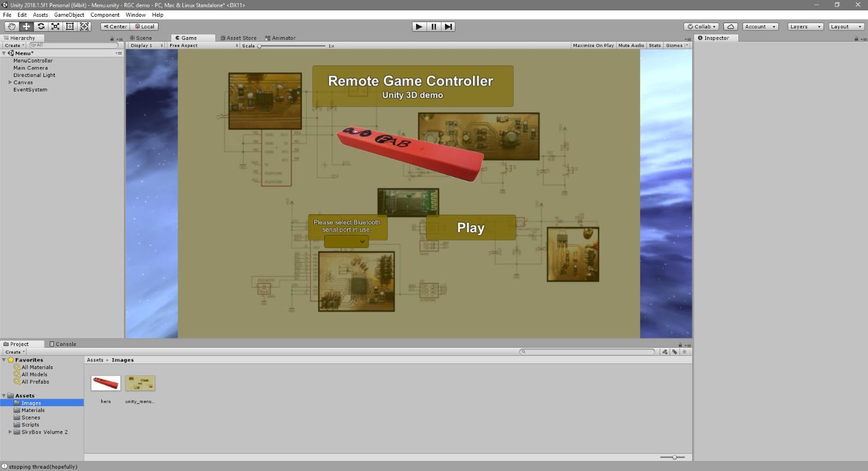Lock the Hierarchy panel

[x=112, y=39]
